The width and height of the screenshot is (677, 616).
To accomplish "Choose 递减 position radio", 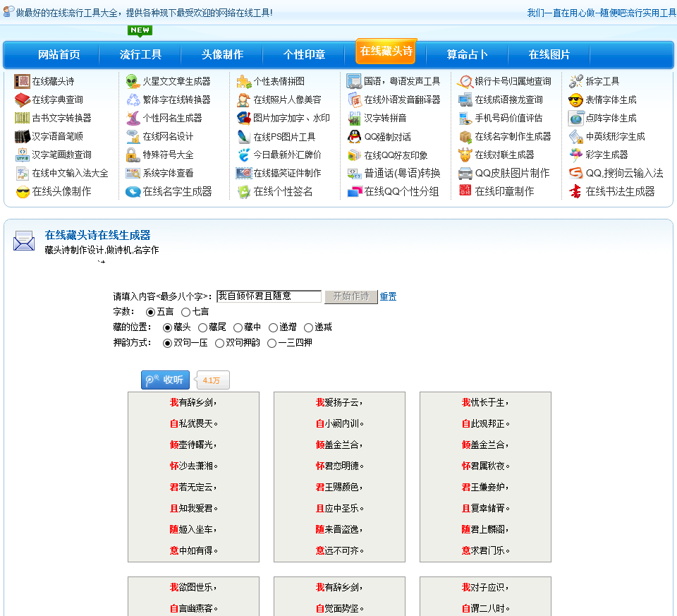I will point(308,327).
